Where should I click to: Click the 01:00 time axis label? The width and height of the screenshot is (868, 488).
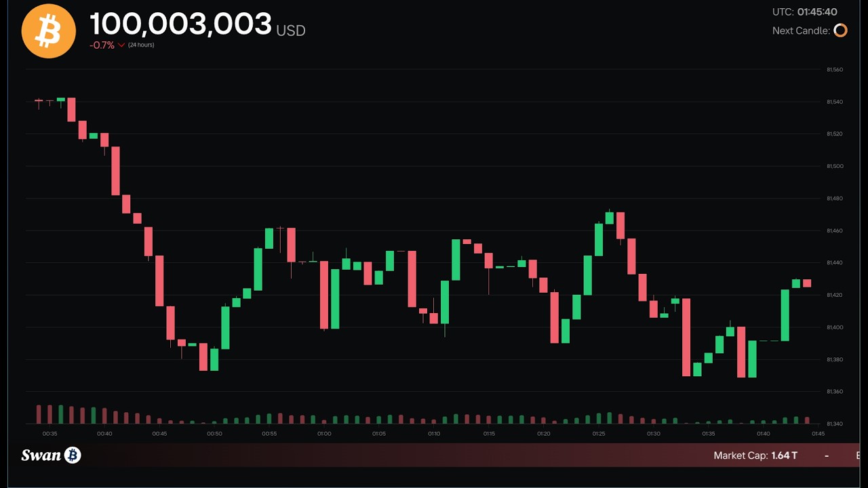pyautogui.click(x=324, y=434)
